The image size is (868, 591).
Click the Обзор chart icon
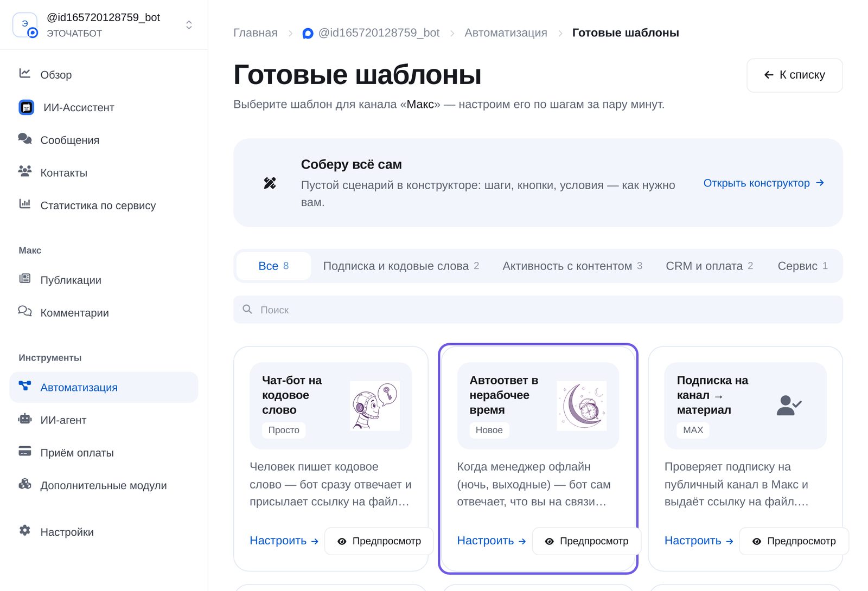25,73
